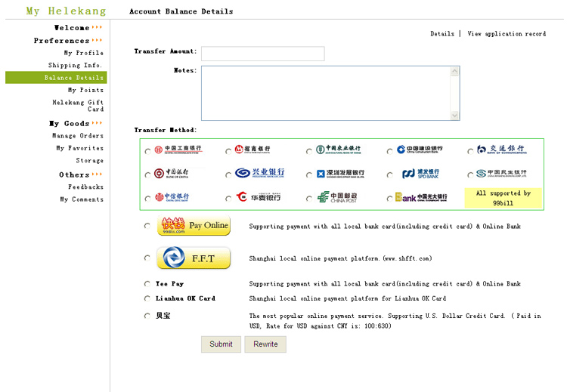Open My Profile in the sidebar
This screenshot has height=392, width=567.
pyautogui.click(x=84, y=53)
